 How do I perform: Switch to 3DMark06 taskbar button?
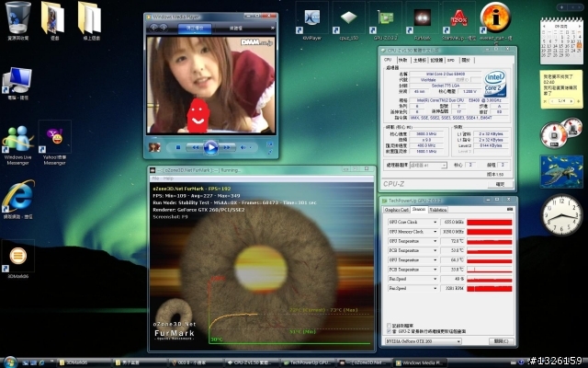point(85,362)
